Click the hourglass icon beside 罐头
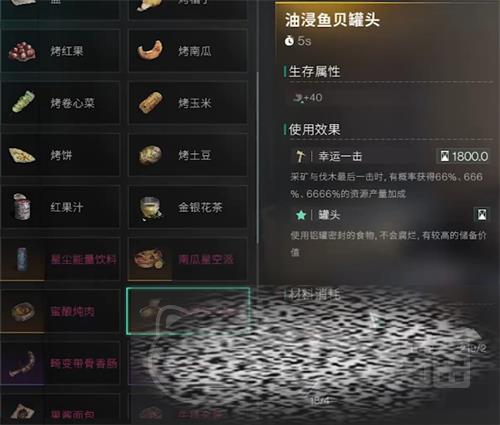 482,215
